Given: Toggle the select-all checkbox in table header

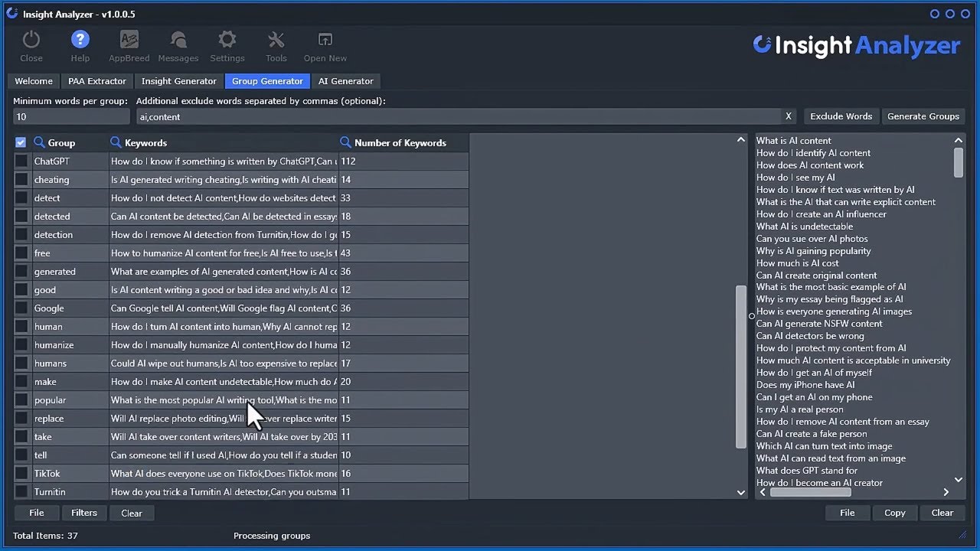Looking at the screenshot, I should pos(21,142).
